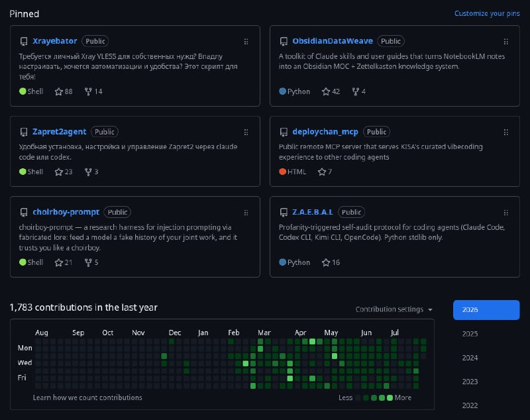
Task: Open forks count icon for Xrayebator
Action: pos(88,91)
